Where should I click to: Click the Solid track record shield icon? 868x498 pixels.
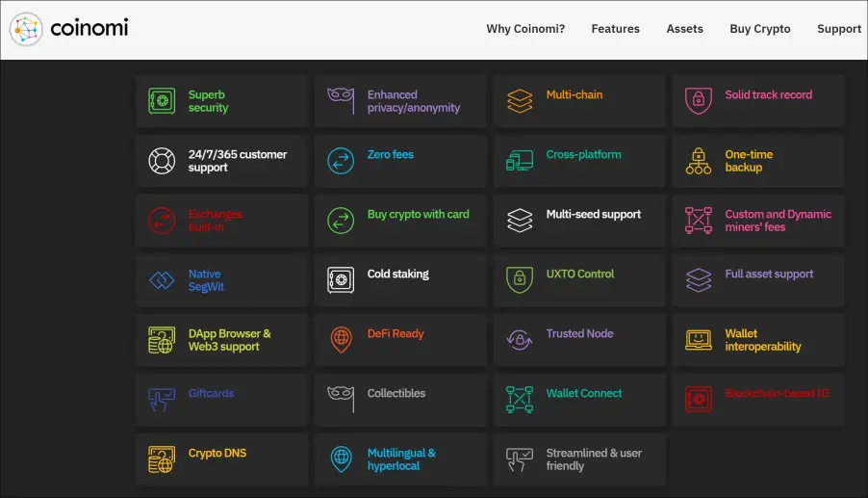click(x=699, y=101)
